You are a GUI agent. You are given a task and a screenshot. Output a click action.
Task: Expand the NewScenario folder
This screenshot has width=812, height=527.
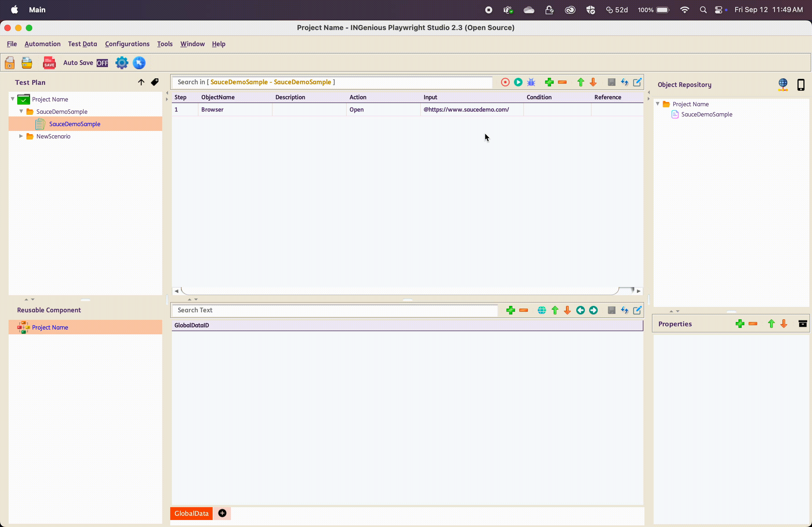[x=21, y=136]
